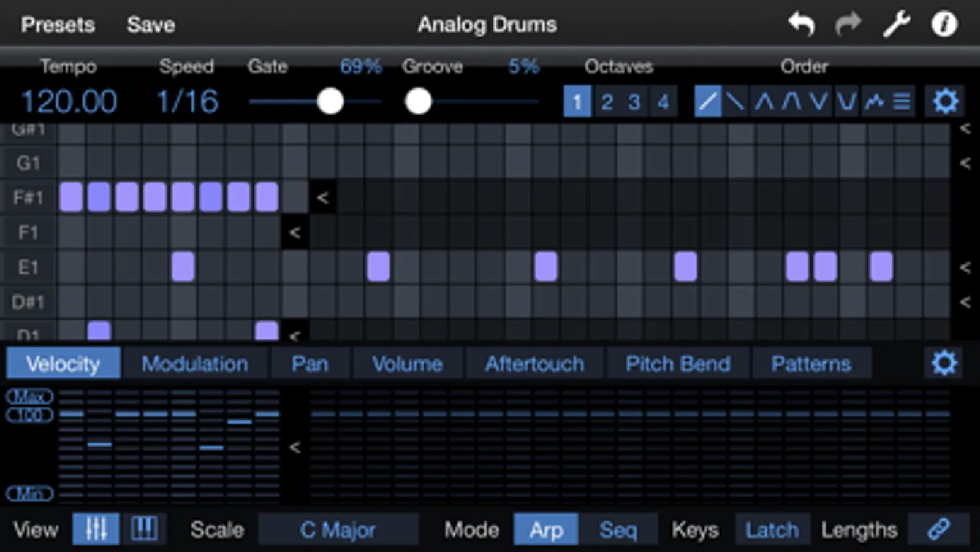
Task: Click the Groove slider knob
Action: coord(418,101)
